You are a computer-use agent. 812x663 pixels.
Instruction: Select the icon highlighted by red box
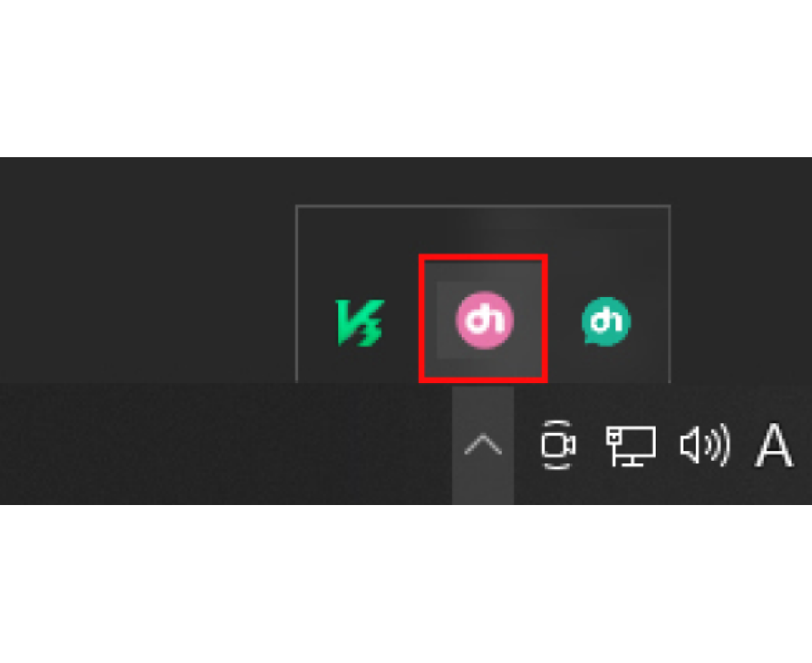click(x=485, y=320)
